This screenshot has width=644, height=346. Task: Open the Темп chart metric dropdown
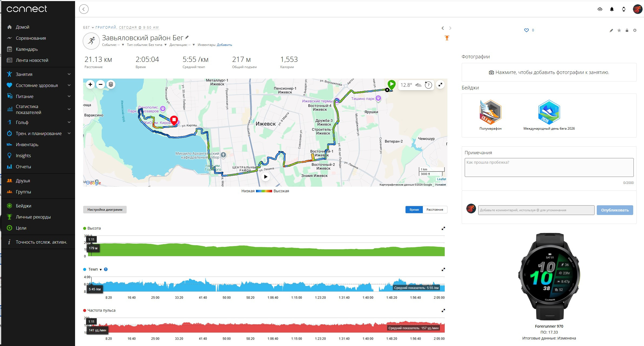(x=101, y=270)
